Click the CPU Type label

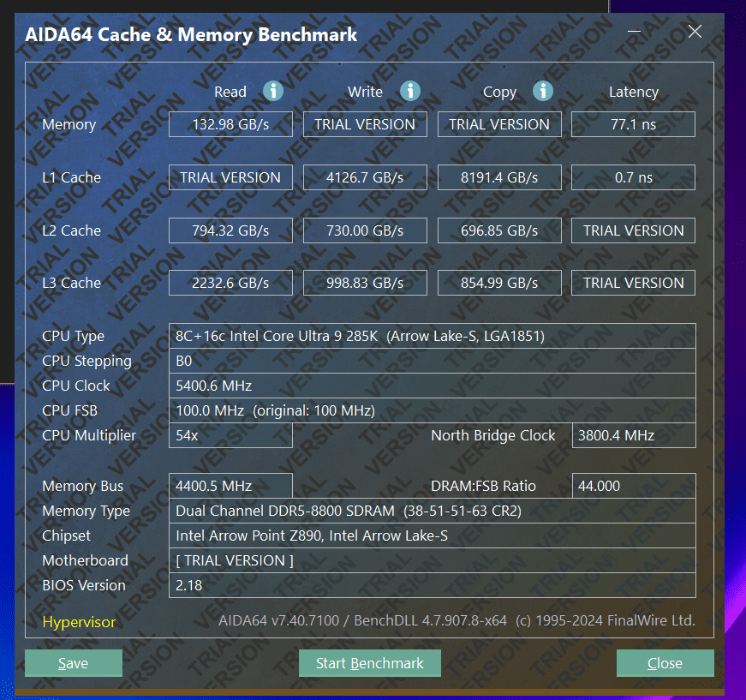coord(73,337)
